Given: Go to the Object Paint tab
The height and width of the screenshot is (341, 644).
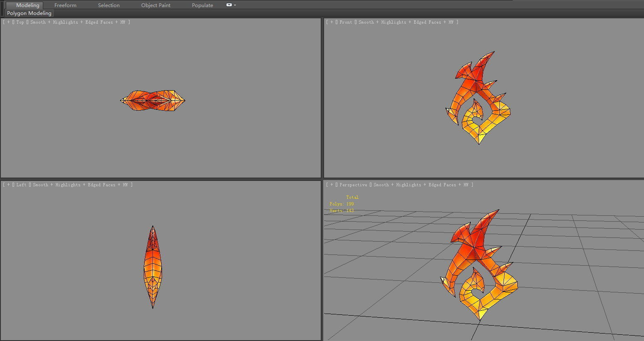Looking at the screenshot, I should point(156,5).
